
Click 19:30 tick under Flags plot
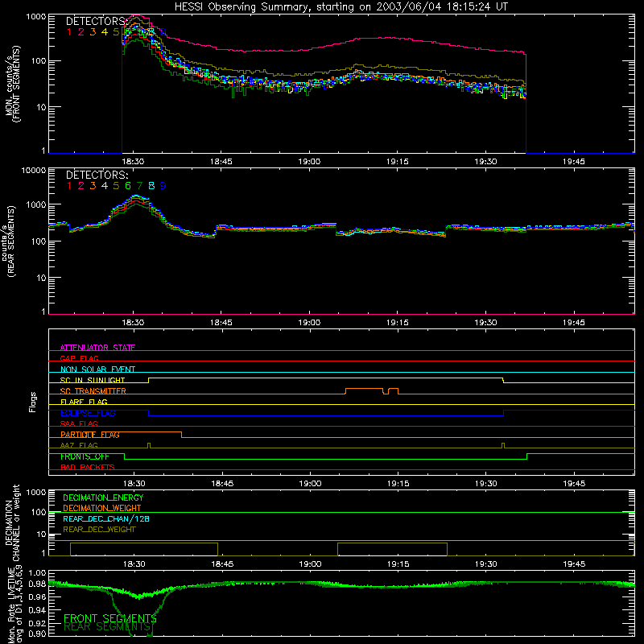coord(486,484)
